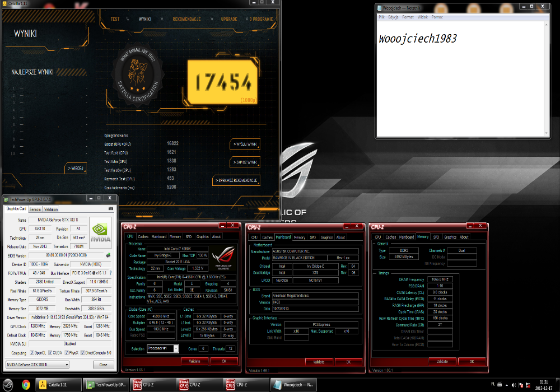Go to Catzilla UPGRADE section
The width and height of the screenshot is (560, 392).
pos(229,19)
